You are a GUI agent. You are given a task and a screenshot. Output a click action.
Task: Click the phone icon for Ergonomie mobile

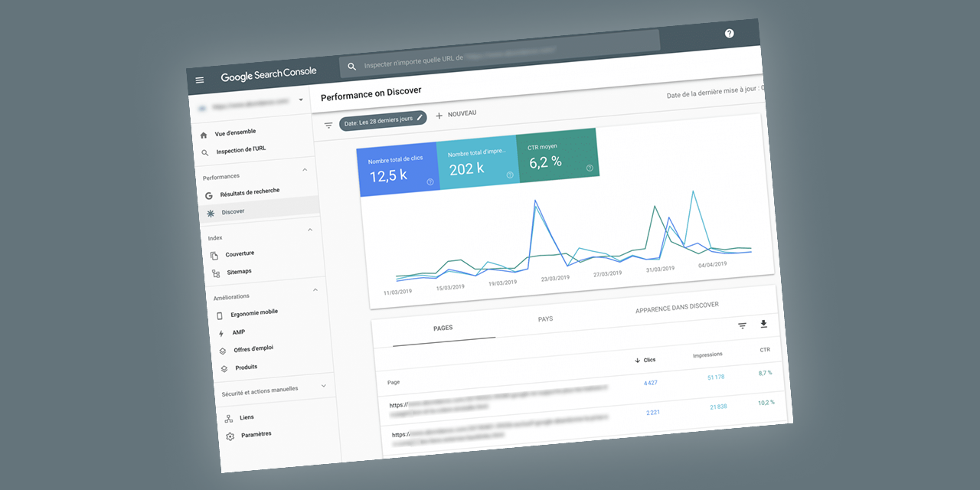click(220, 315)
